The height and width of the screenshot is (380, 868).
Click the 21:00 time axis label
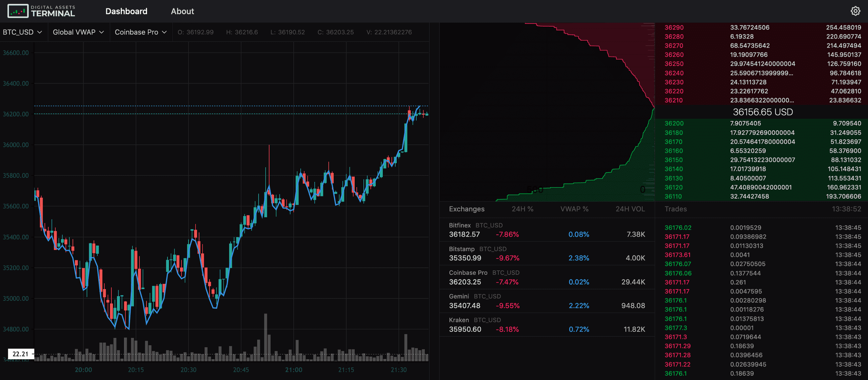tap(293, 370)
